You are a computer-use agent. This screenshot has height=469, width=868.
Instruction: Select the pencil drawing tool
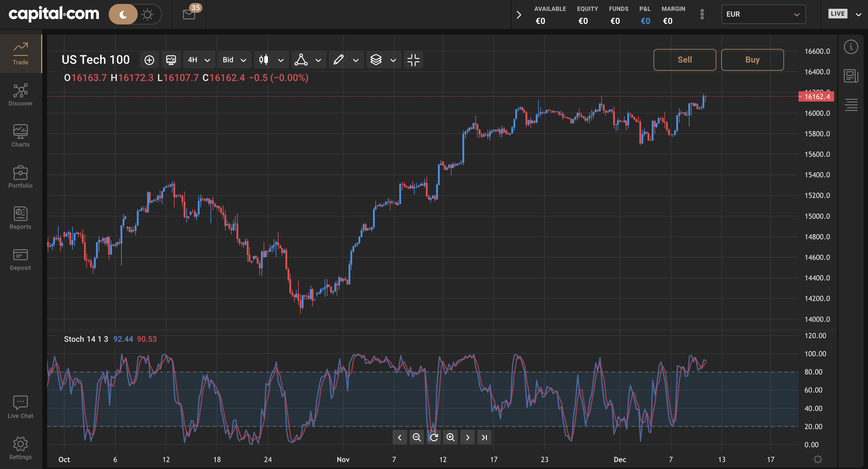339,60
